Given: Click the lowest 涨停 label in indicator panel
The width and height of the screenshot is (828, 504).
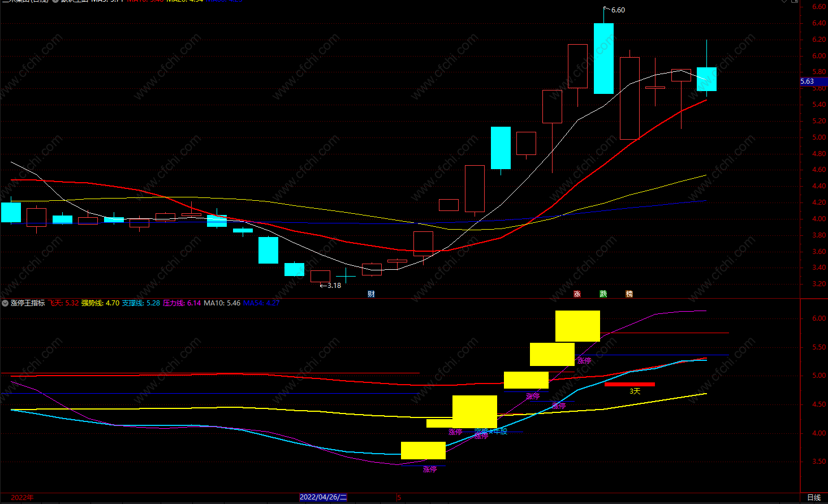Looking at the screenshot, I should 430,469.
